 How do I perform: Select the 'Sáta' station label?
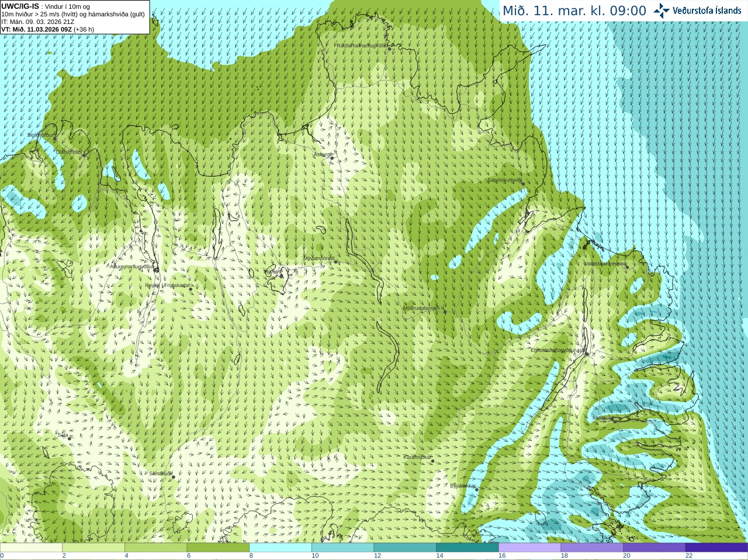coord(63,435)
